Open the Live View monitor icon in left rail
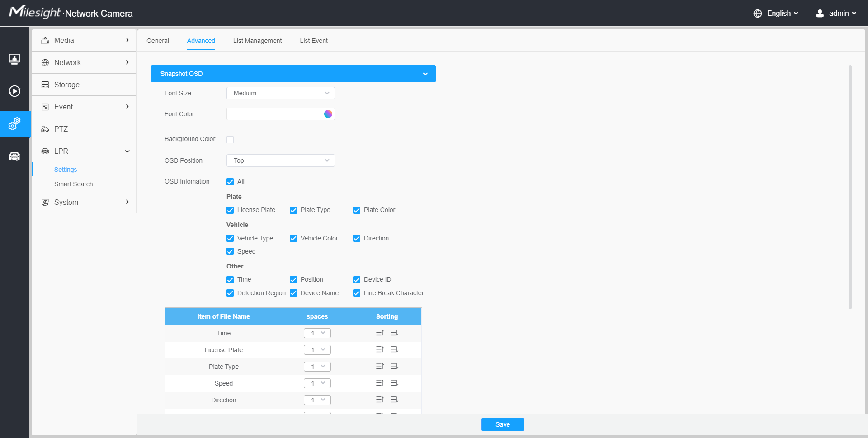 pyautogui.click(x=14, y=59)
